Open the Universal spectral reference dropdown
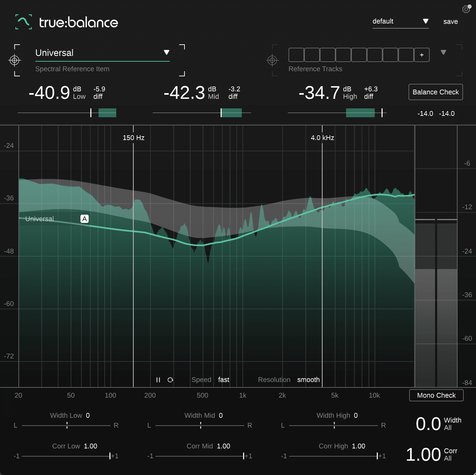The image size is (476, 475). point(167,52)
